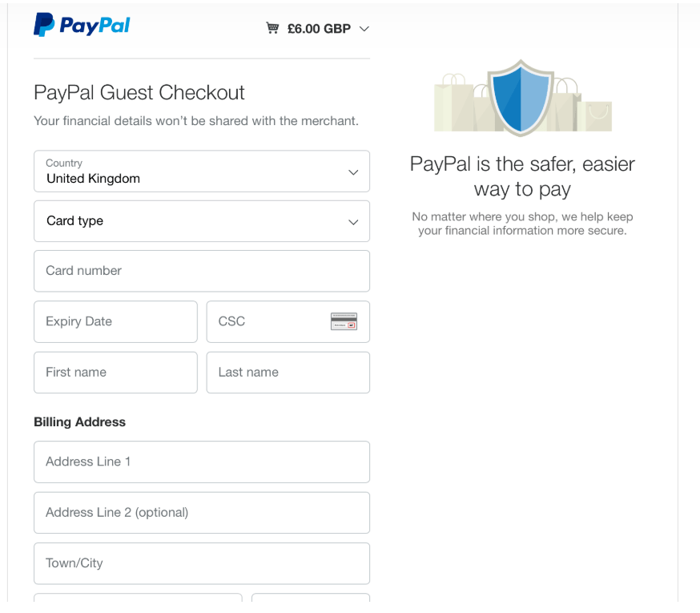
Task: Click into the Last name field
Action: click(x=288, y=373)
